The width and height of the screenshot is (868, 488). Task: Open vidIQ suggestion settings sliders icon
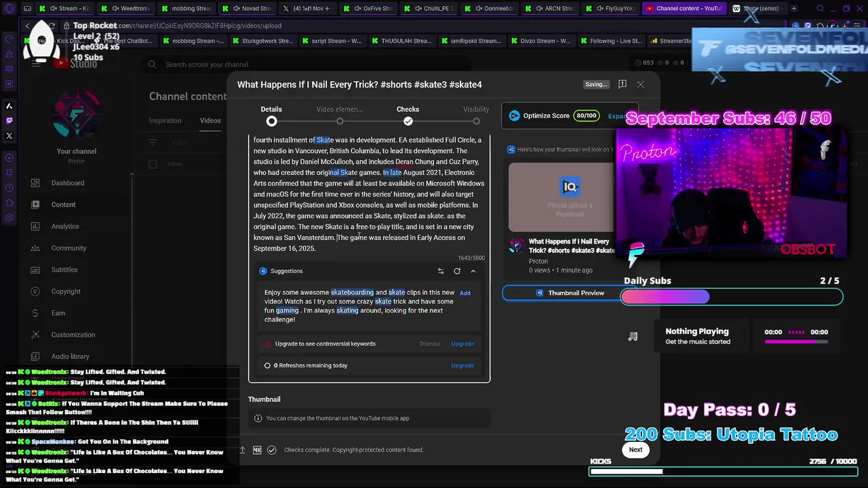(440, 271)
